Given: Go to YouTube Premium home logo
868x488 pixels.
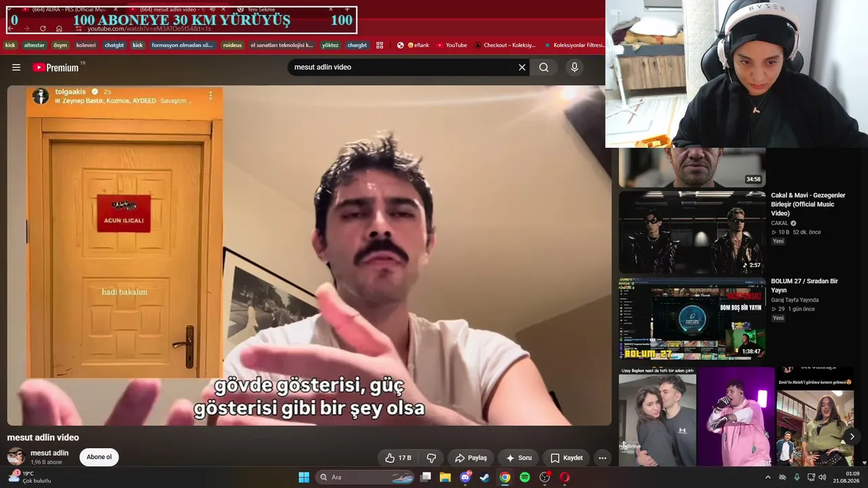Looking at the screenshot, I should click(56, 67).
